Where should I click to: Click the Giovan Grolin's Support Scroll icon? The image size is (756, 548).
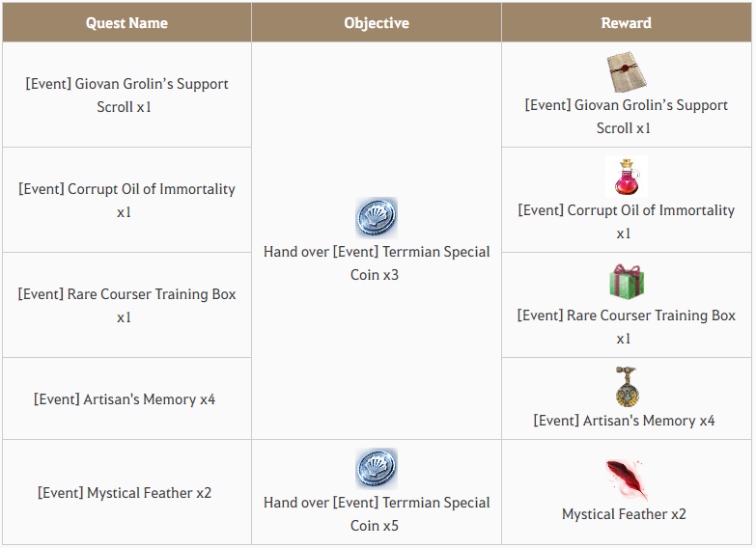click(x=627, y=71)
